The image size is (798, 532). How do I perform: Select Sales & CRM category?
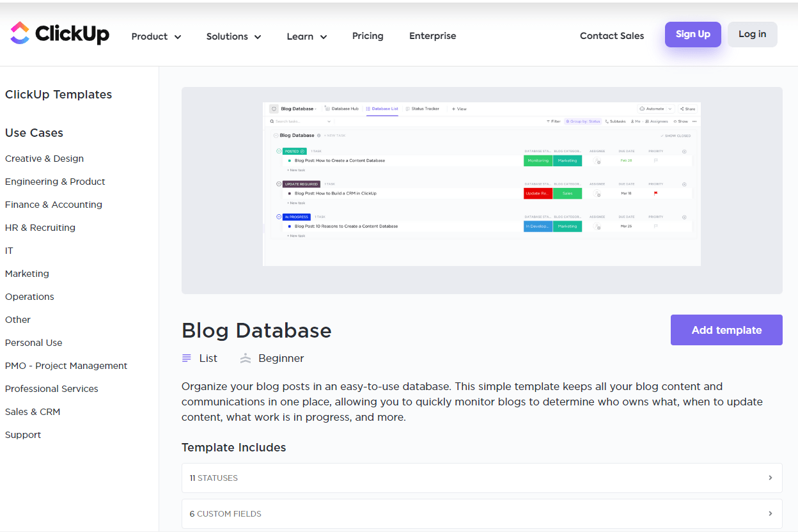[x=33, y=412]
